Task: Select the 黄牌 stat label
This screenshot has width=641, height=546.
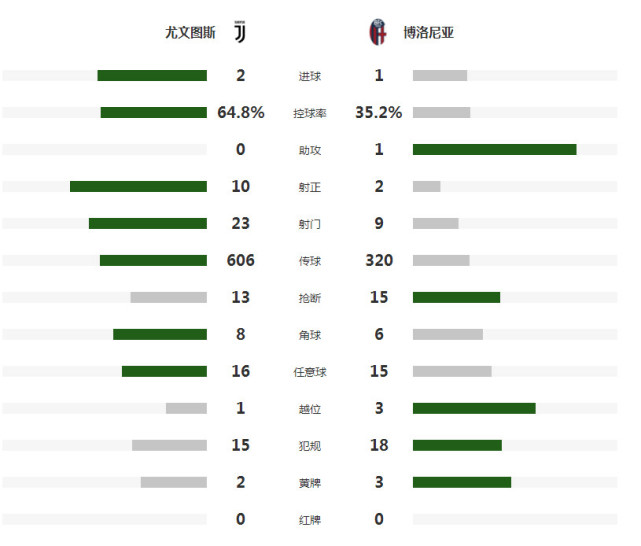Action: point(310,483)
